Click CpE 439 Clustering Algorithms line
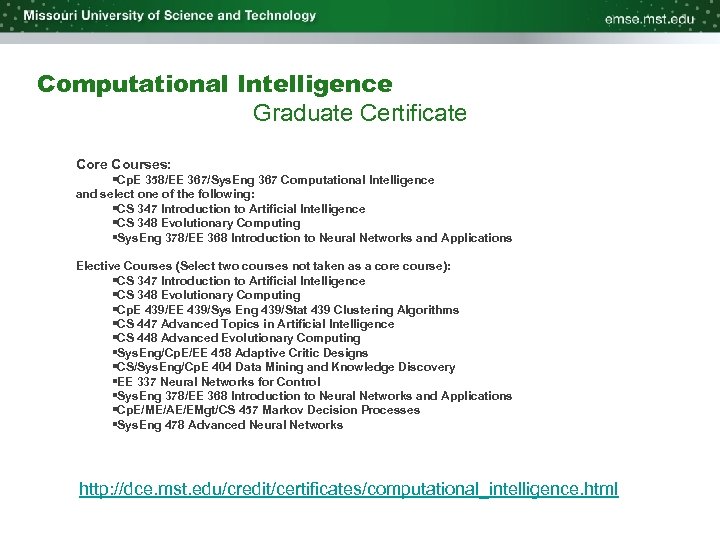 pyautogui.click(x=286, y=310)
